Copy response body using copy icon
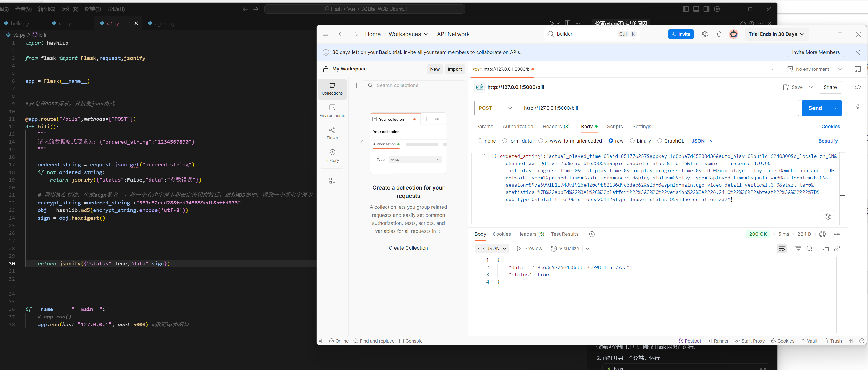The width and height of the screenshot is (868, 370). click(x=826, y=249)
